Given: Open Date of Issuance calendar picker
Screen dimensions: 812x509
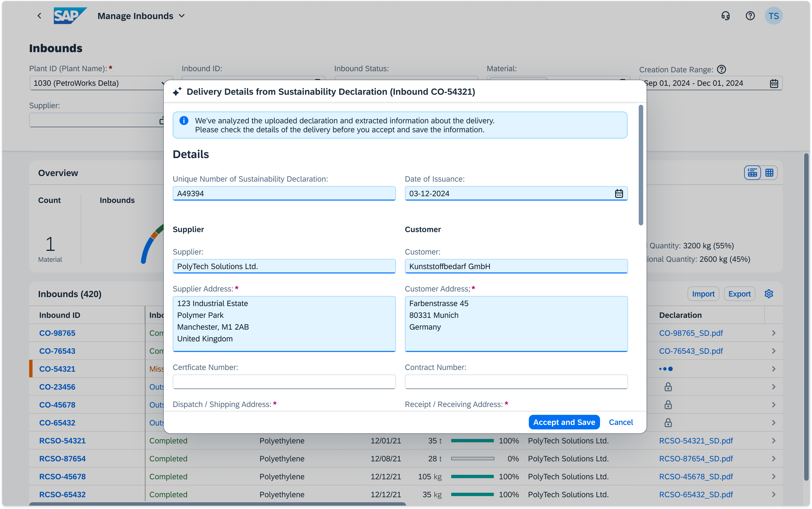Looking at the screenshot, I should 619,194.
